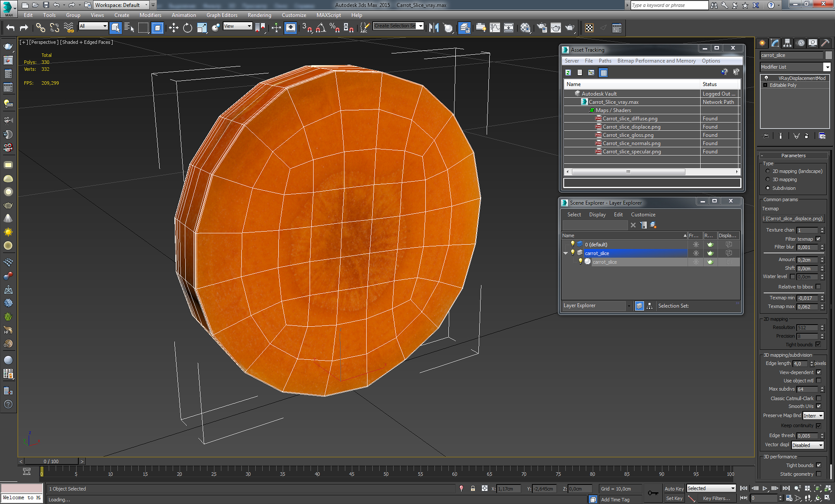Open the Vector displ Disabled dropdown
The height and width of the screenshot is (504, 835).
807,445
